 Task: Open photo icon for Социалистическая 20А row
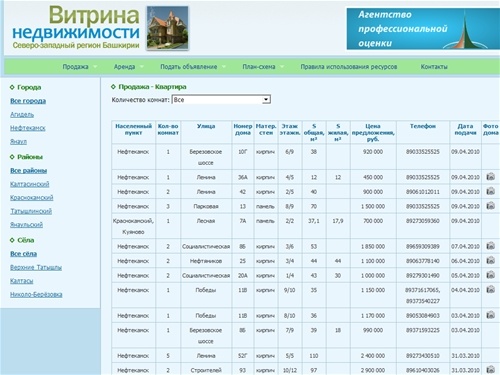[490, 275]
